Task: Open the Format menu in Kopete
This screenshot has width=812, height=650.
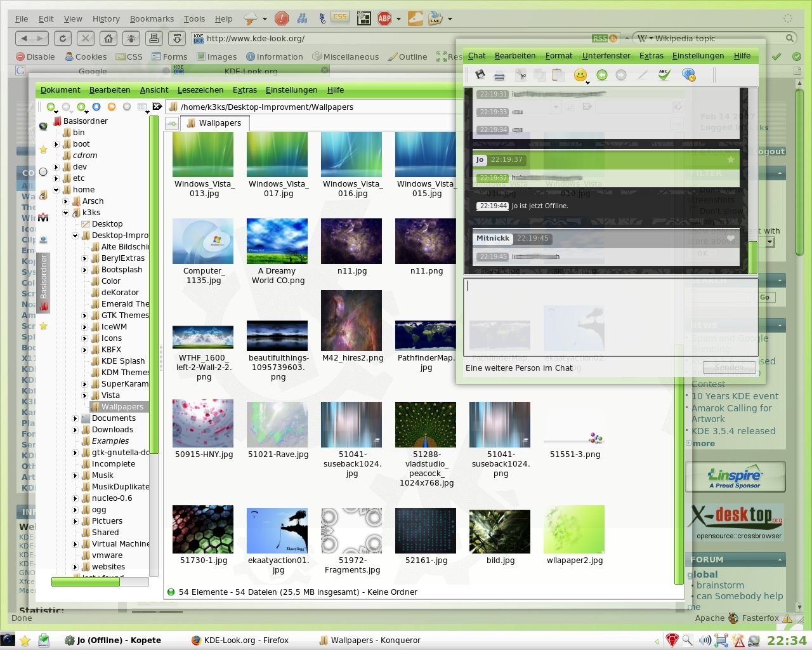Action: tap(559, 56)
